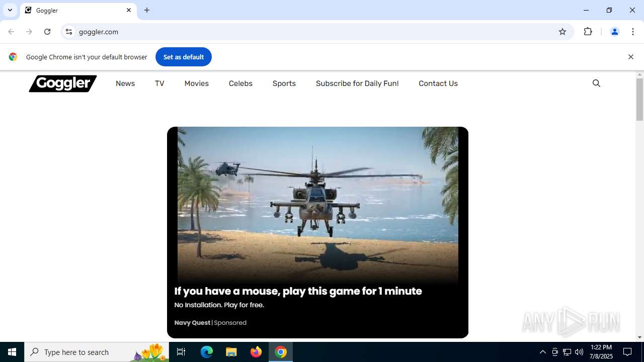Image resolution: width=644 pixels, height=362 pixels.
Task: Click scrollbar down arrow
Action: (x=639, y=337)
